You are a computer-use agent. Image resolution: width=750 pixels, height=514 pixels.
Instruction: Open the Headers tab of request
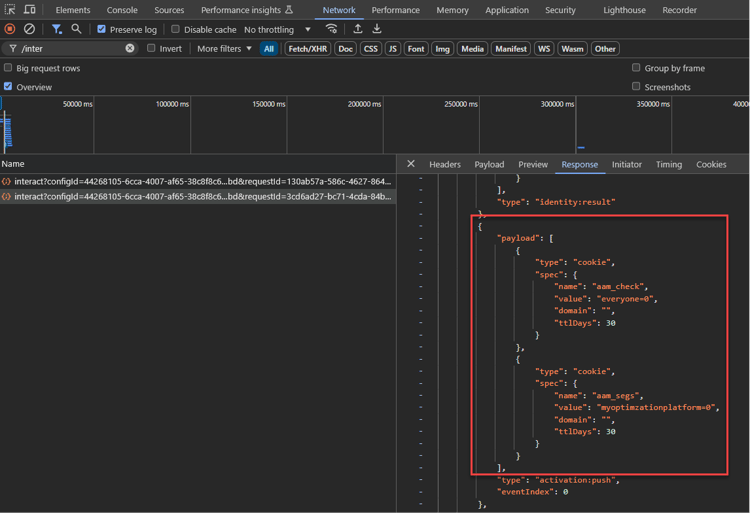445,164
